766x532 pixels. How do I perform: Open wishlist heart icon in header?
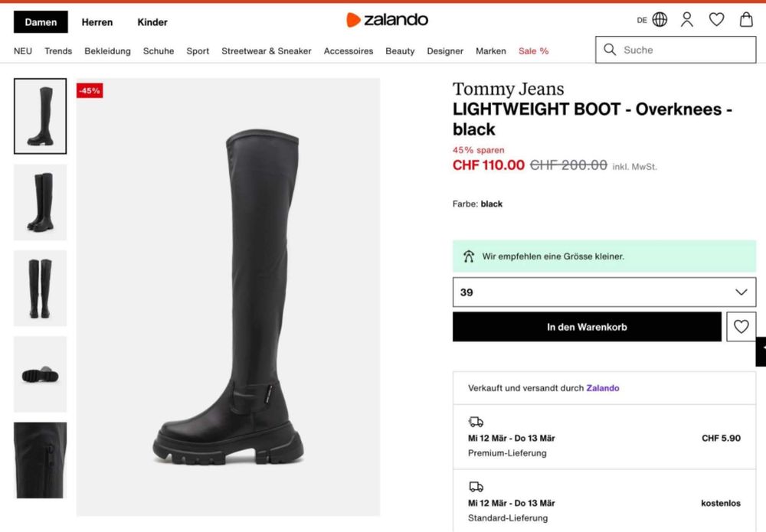click(x=716, y=20)
